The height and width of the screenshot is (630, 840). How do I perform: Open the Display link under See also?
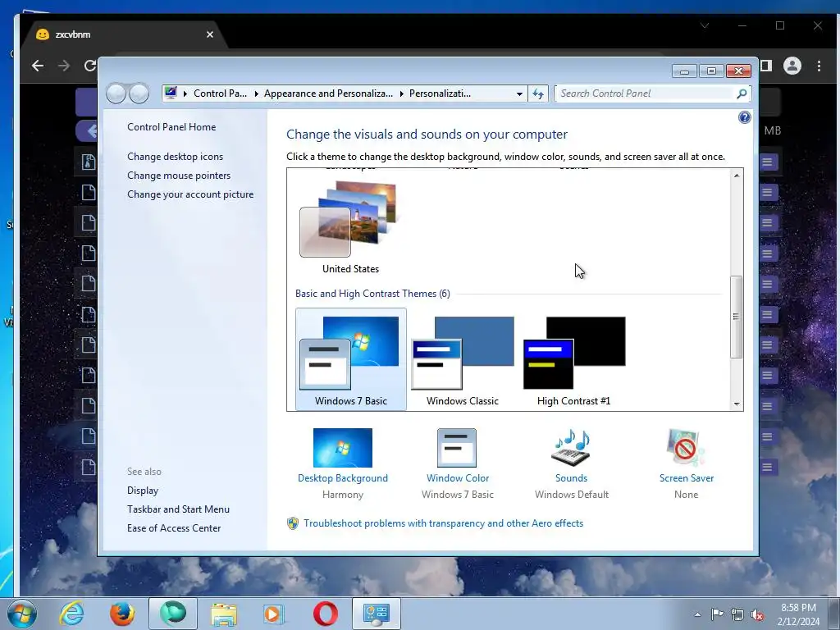pyautogui.click(x=143, y=491)
